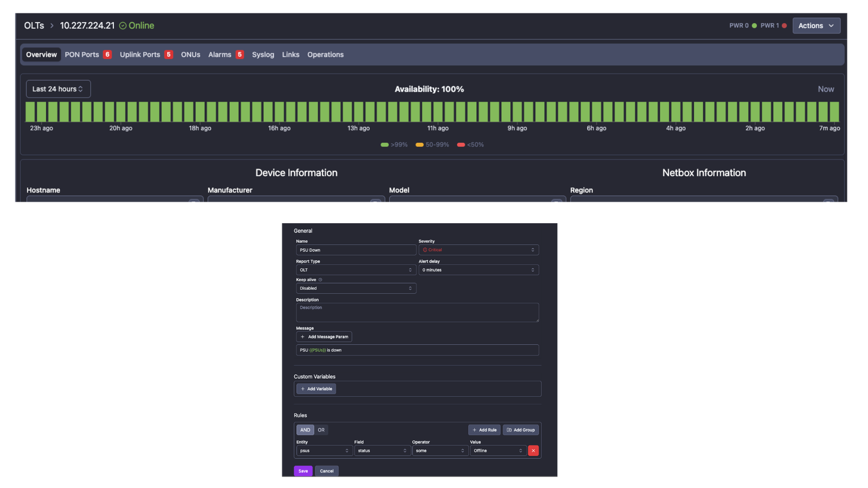Click the Message field with PSU is down
Image resolution: width=868 pixels, height=488 pixels.
point(417,350)
